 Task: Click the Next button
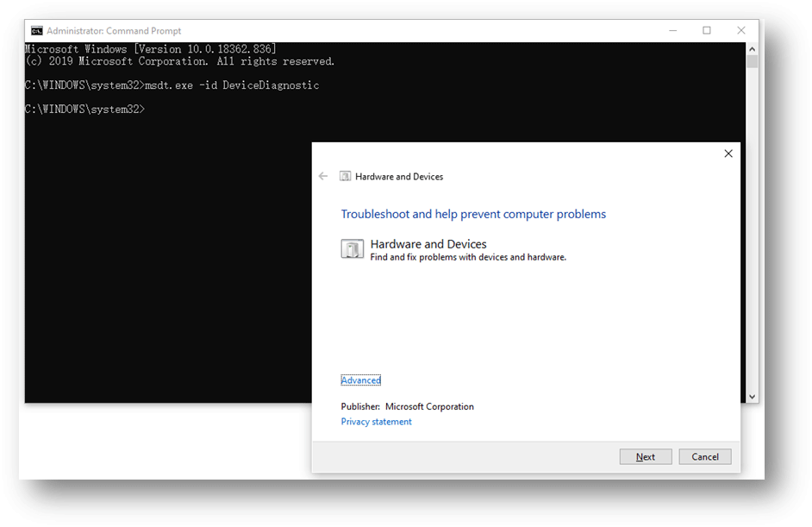pos(646,456)
